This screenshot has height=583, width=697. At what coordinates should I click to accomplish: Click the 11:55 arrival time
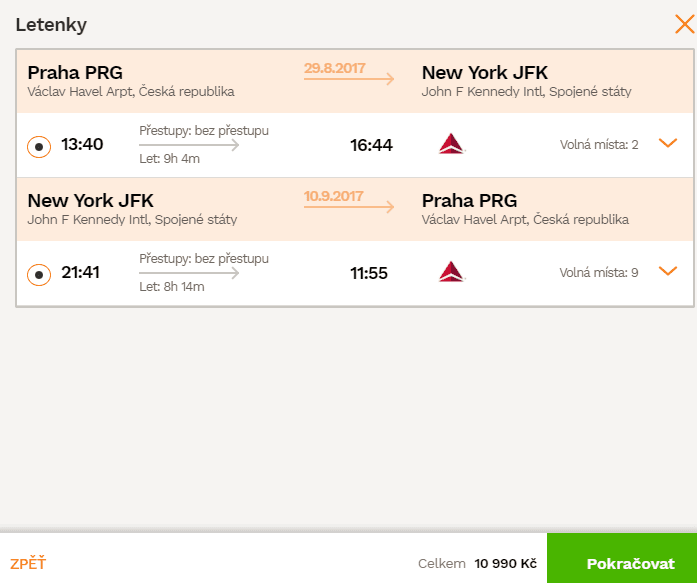(x=369, y=273)
